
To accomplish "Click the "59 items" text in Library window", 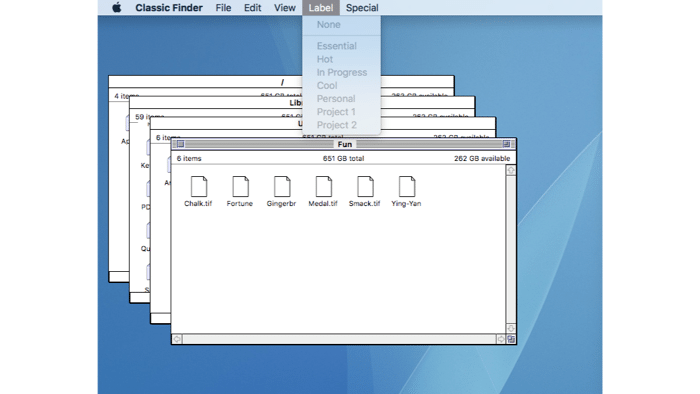I will click(150, 117).
